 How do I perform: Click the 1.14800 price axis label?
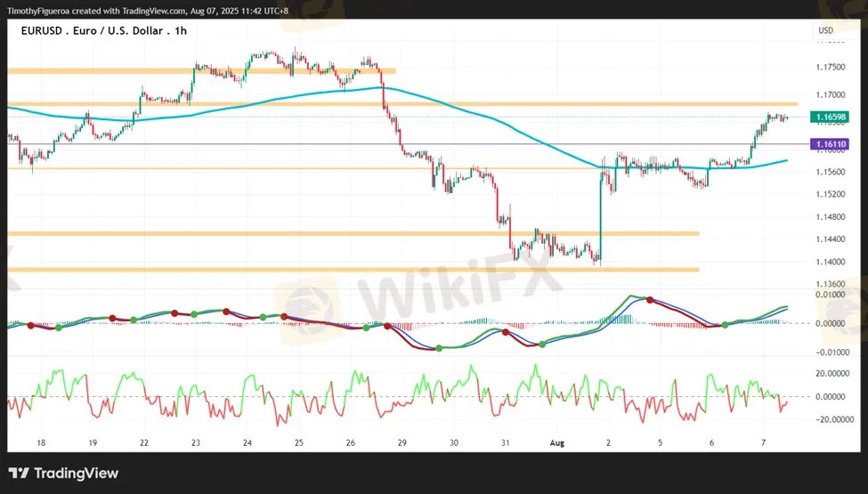click(x=831, y=217)
